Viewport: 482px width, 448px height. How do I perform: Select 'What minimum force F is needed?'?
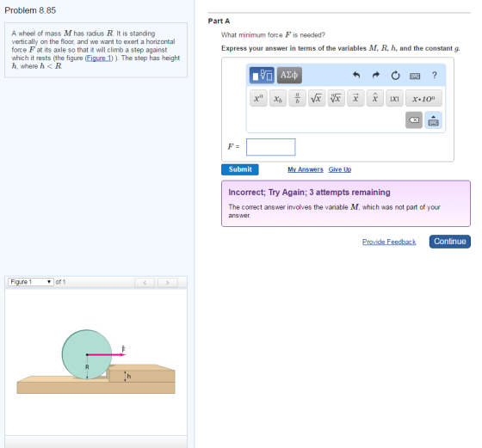pyautogui.click(x=273, y=35)
